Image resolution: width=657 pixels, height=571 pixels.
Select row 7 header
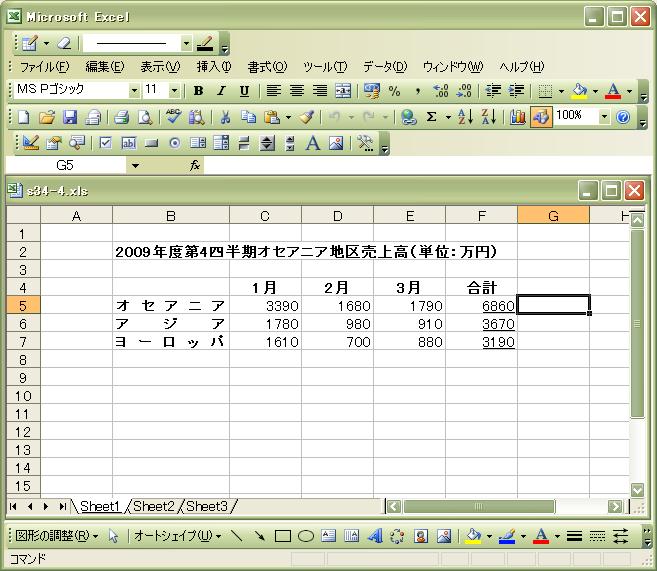click(23, 341)
